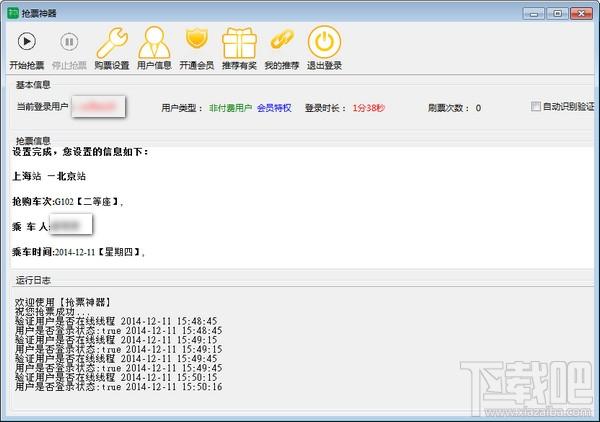Screen dimensions: 600x422
Task: Click log line 欢迎使用【抢票神器】
Action: (x=63, y=302)
